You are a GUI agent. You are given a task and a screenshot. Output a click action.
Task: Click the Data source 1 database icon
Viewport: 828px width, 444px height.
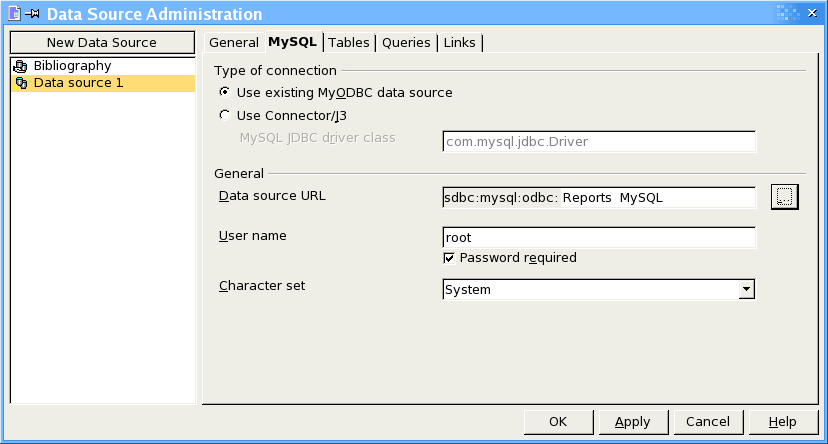(21, 83)
